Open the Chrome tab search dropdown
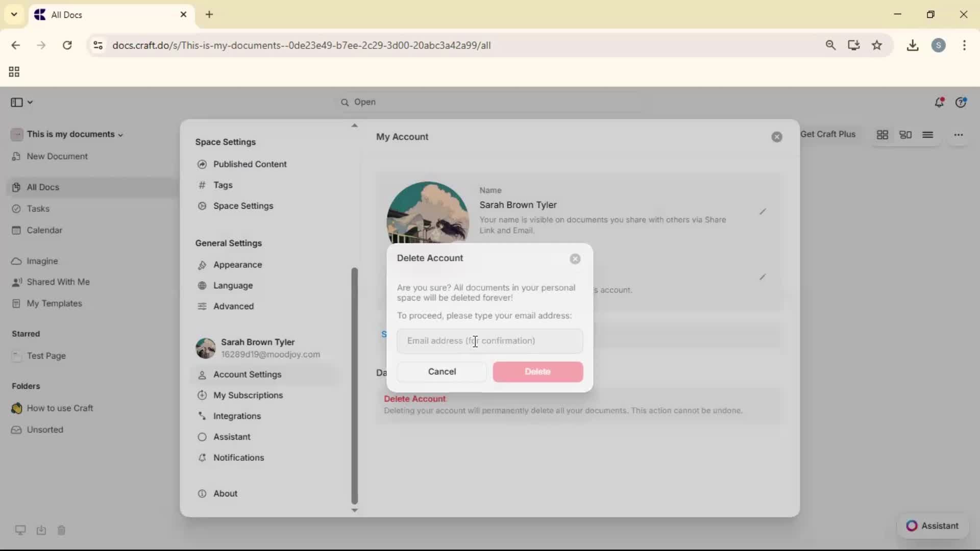The height and width of the screenshot is (551, 980). (14, 14)
